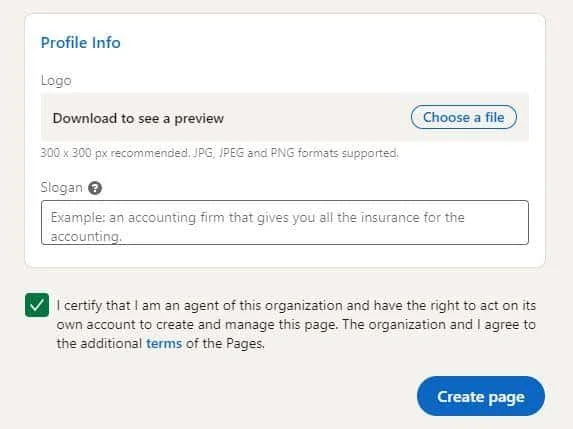Click the Choose a file button
The height and width of the screenshot is (429, 573).
point(463,117)
